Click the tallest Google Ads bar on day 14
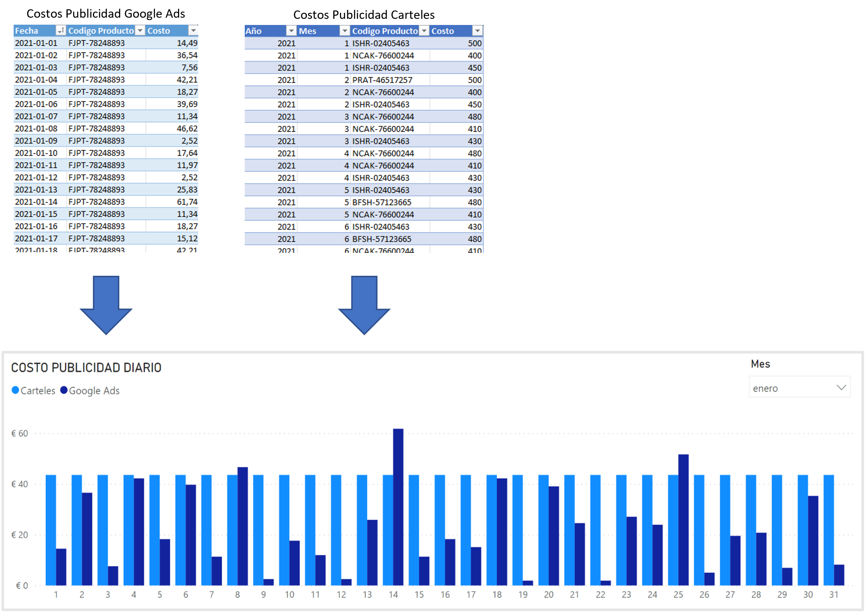Viewport: 866px width, 616px height. click(398, 508)
